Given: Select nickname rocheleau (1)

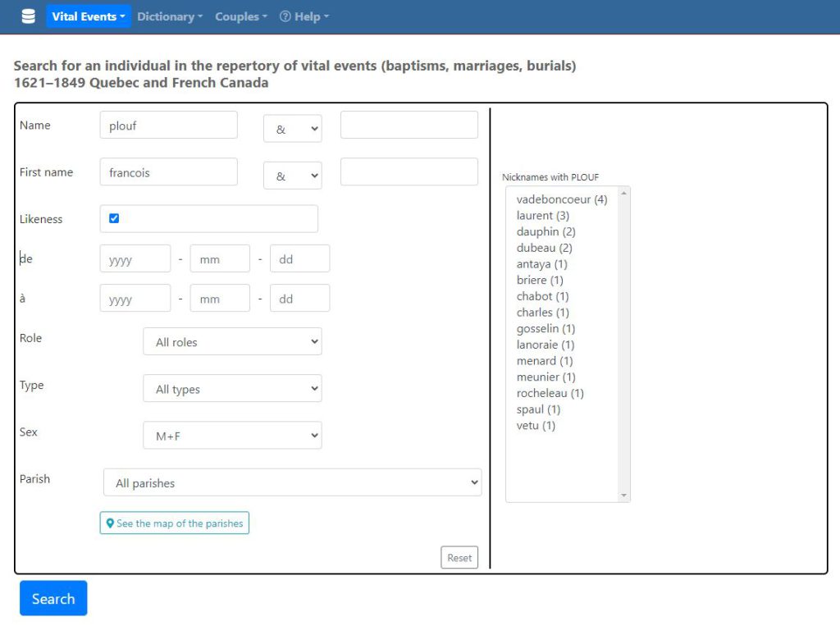Looking at the screenshot, I should [550, 393].
